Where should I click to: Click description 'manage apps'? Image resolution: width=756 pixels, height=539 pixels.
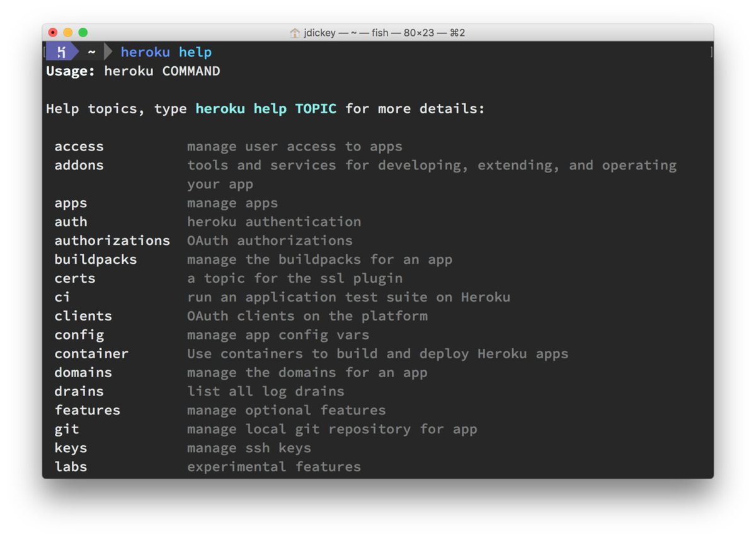[x=232, y=203]
